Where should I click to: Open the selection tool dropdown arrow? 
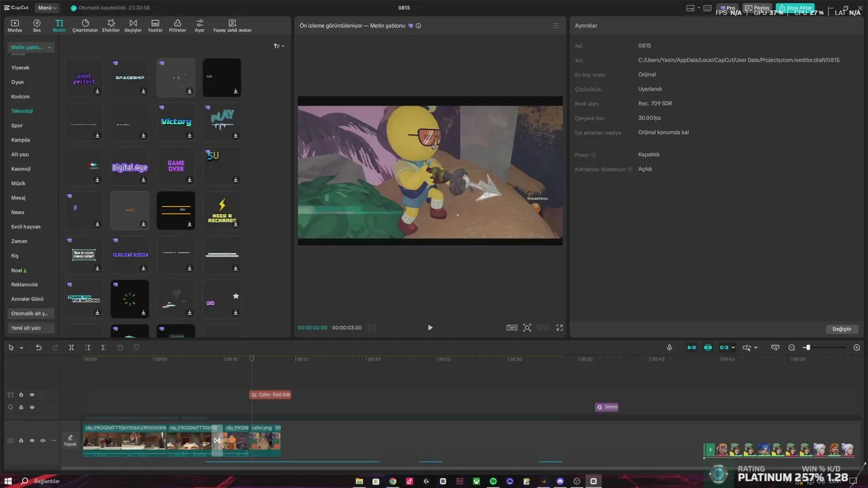coord(22,348)
